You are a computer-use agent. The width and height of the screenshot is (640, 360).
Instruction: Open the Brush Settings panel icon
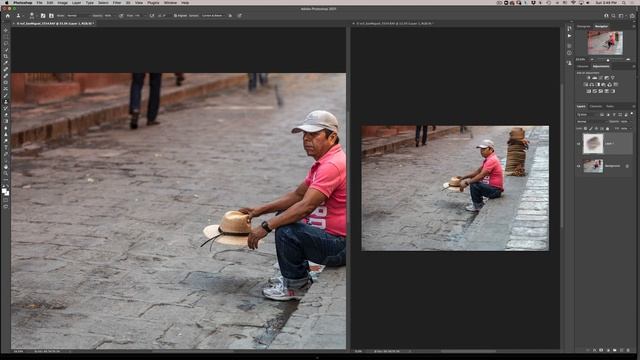click(x=42, y=16)
